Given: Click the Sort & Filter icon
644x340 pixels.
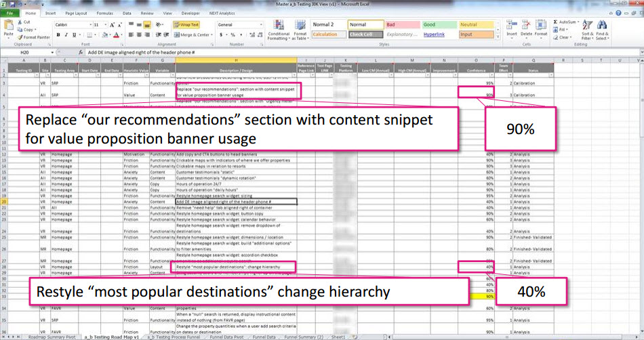Looking at the screenshot, I should tap(587, 30).
